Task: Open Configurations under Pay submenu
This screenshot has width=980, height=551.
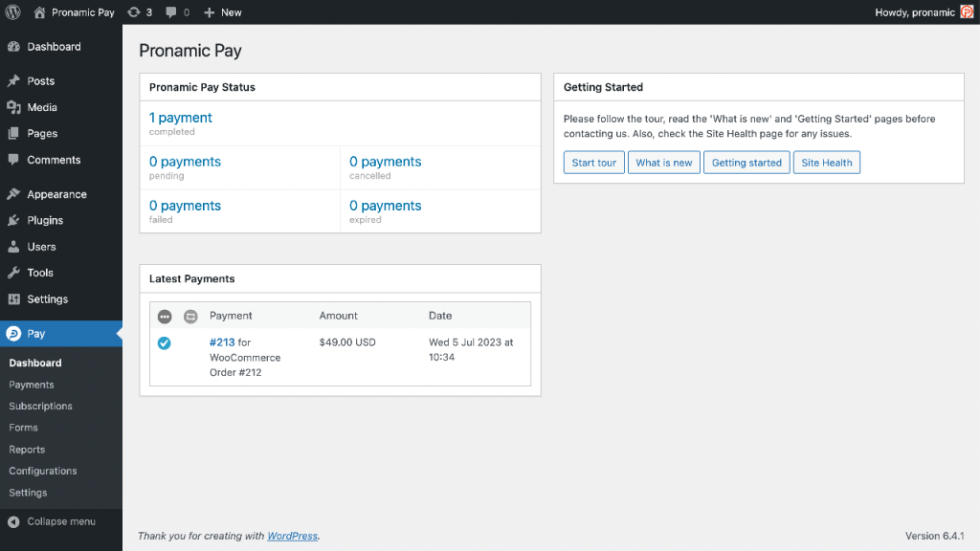Action: pos(42,471)
